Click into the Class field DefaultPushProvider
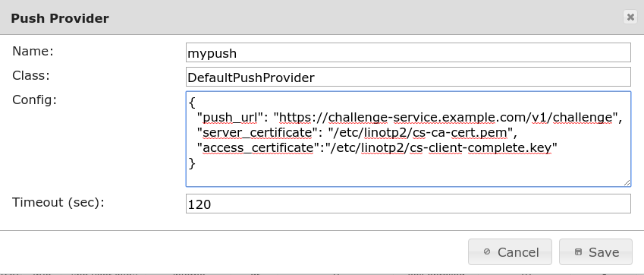Screen dimensions: 644x275 coord(408,77)
